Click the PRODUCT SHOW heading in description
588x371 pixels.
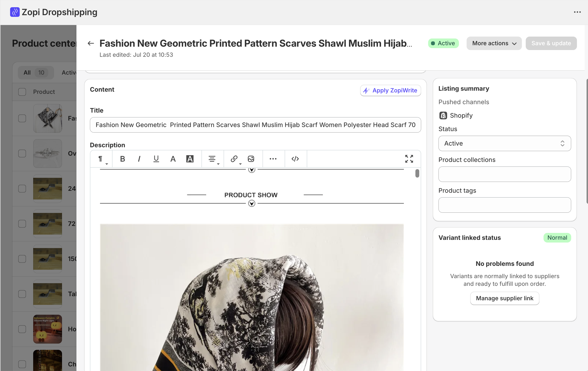click(251, 195)
